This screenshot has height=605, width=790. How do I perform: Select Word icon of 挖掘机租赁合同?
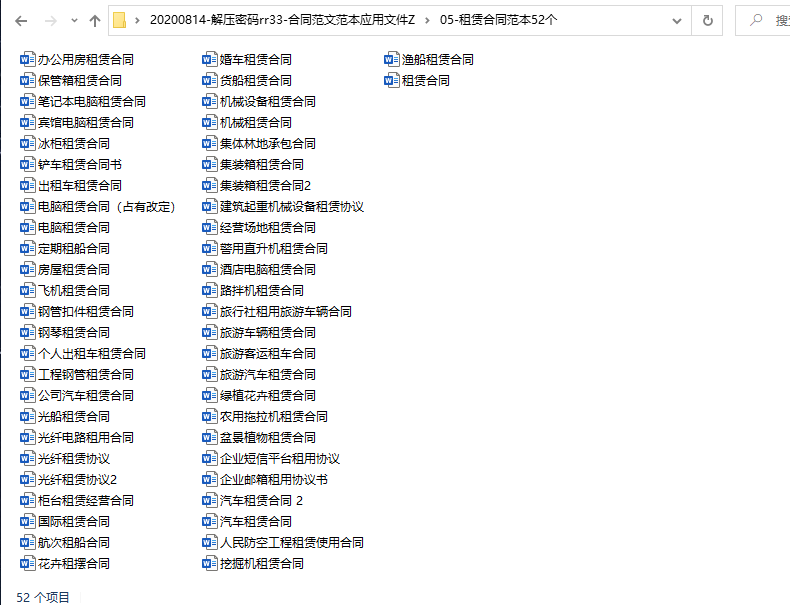point(210,564)
